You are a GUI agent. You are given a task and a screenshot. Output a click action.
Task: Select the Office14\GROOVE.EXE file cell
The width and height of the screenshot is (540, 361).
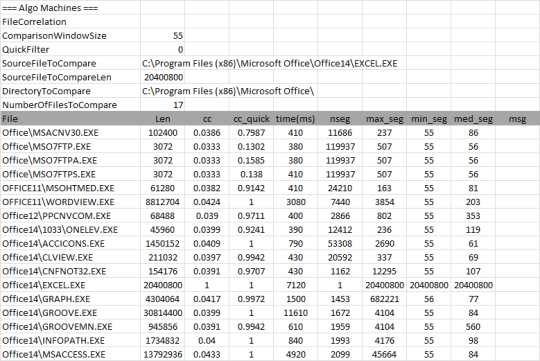(70, 313)
